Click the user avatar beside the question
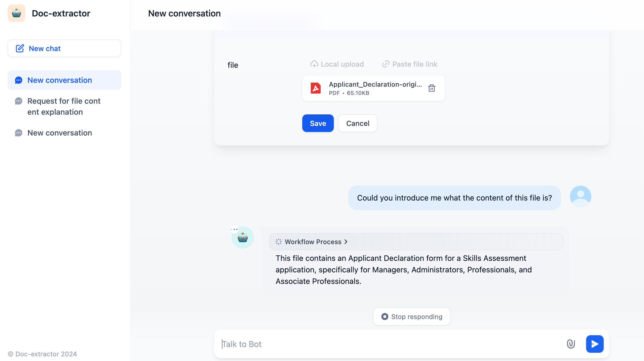This screenshot has width=644, height=361. 580,196
